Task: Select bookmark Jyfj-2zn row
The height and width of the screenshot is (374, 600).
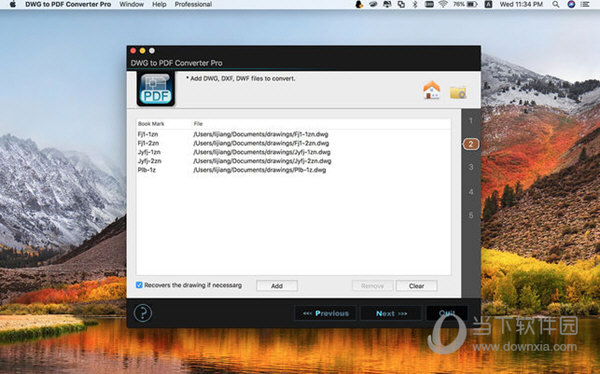Action: coord(149,161)
